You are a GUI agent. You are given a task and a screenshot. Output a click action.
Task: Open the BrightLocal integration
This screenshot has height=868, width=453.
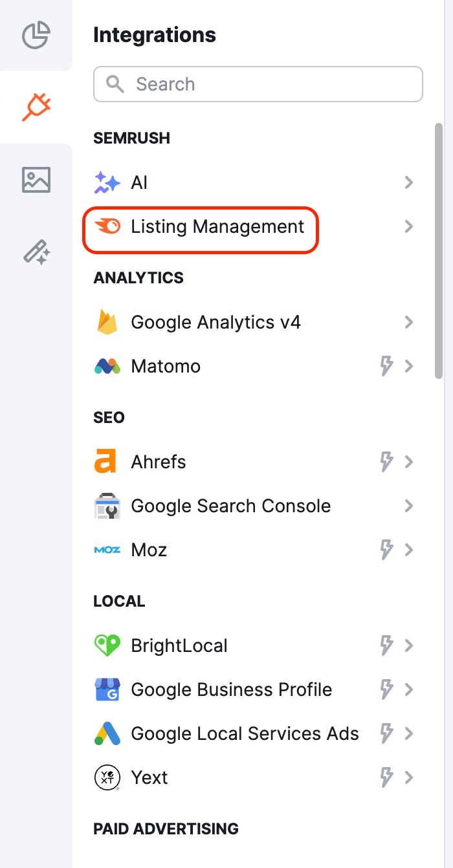tap(409, 646)
